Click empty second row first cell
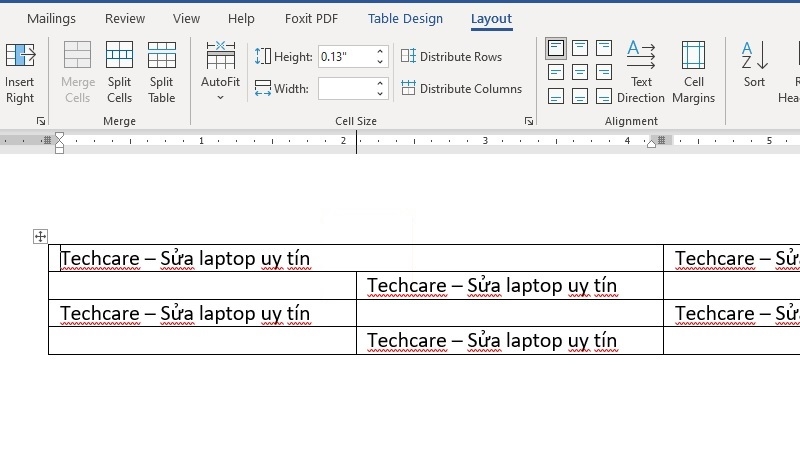The width and height of the screenshot is (800, 450). tap(203, 286)
